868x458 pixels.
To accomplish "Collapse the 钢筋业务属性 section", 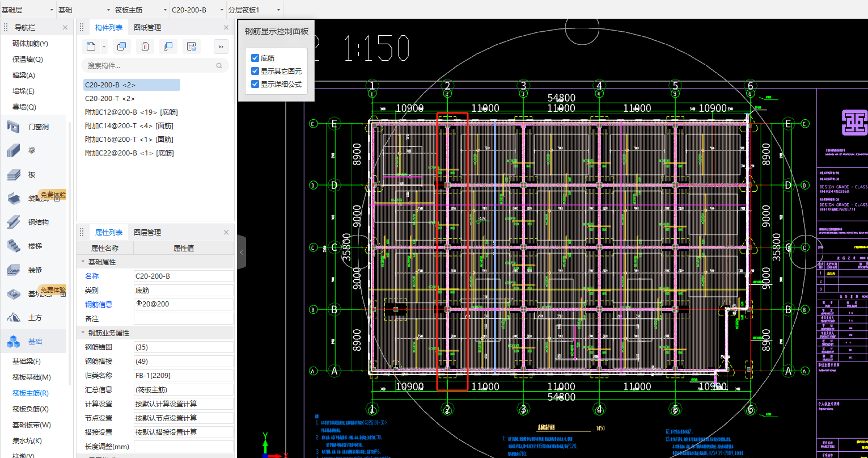I will tap(83, 333).
